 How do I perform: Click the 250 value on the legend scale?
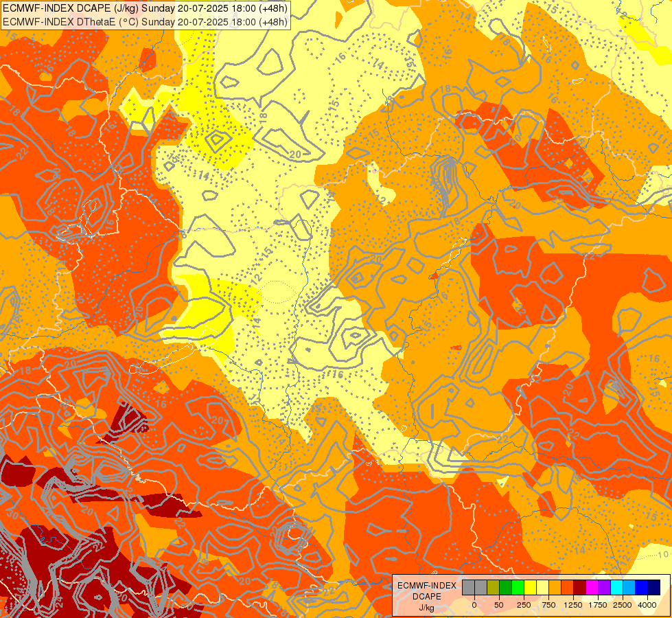524,605
